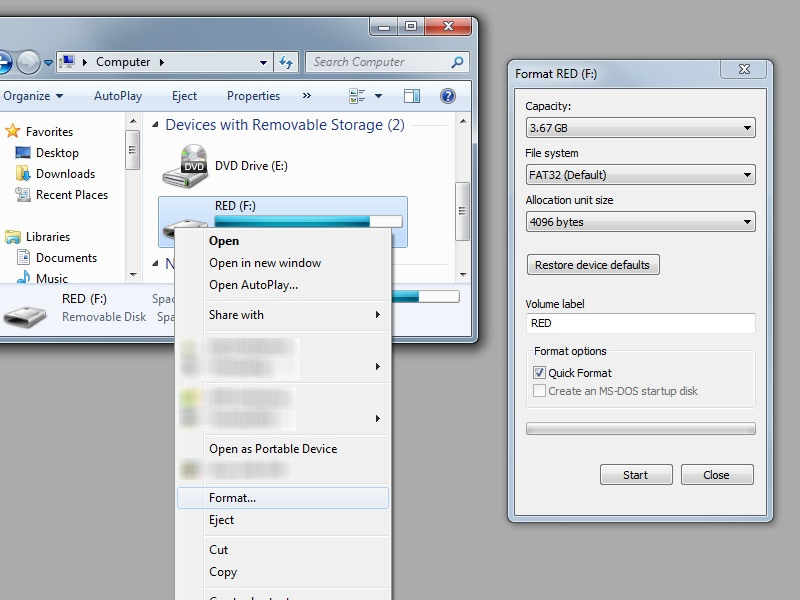Click the search magnifier icon

coord(457,62)
